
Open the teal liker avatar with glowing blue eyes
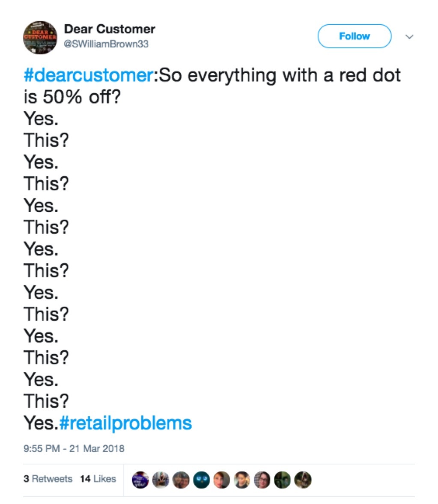(201, 480)
